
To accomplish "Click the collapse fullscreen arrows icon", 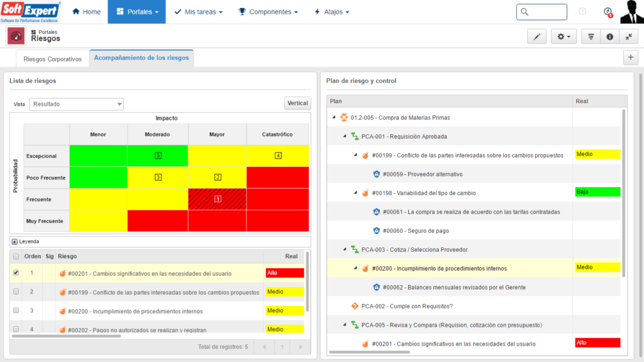I will (x=628, y=37).
